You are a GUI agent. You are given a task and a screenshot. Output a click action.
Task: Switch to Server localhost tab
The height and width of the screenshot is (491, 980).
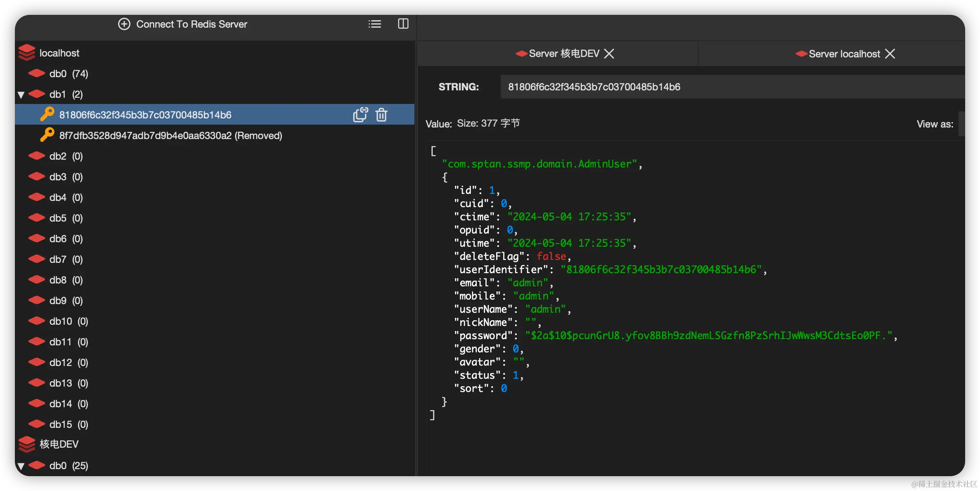tap(844, 54)
